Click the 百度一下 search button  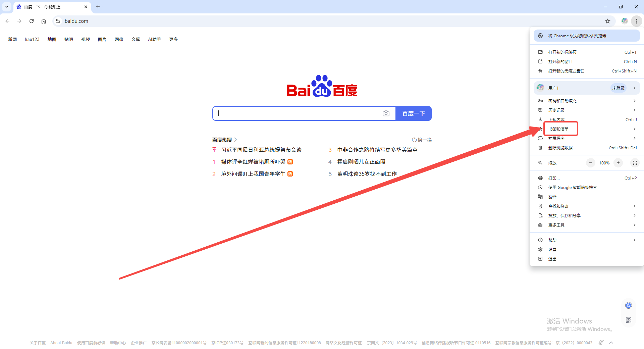pos(414,113)
